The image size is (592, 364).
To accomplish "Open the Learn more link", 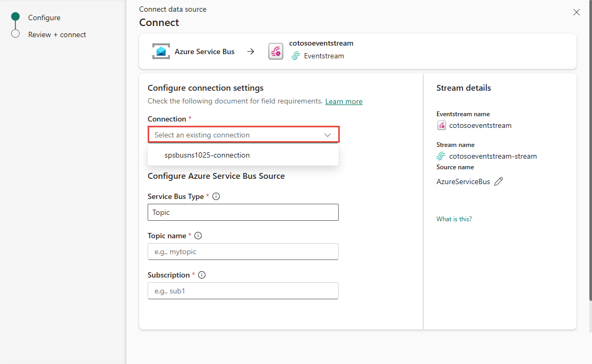I will pyautogui.click(x=344, y=101).
